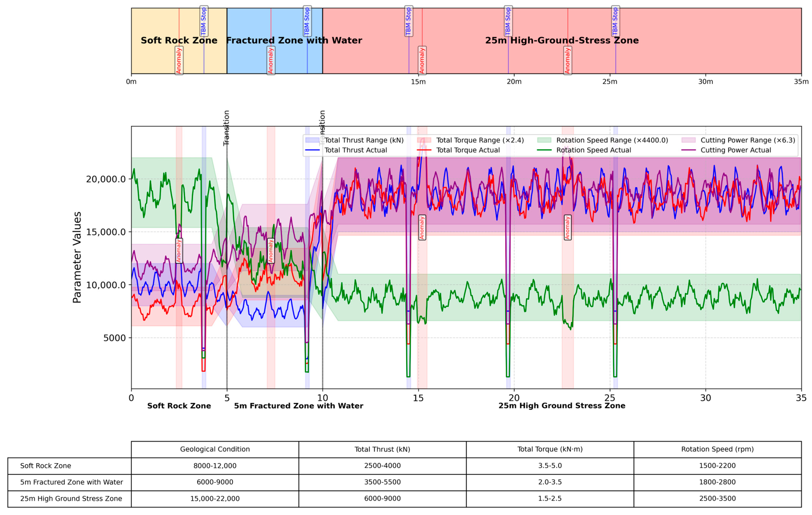Image resolution: width=812 pixels, height=515 pixels.
Task: Click the 3500-5500 table cell
Action: pos(382,482)
